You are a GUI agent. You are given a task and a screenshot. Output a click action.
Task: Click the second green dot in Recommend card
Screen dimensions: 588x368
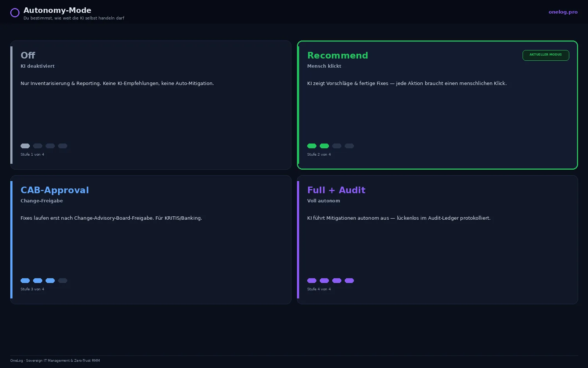[x=325, y=146]
